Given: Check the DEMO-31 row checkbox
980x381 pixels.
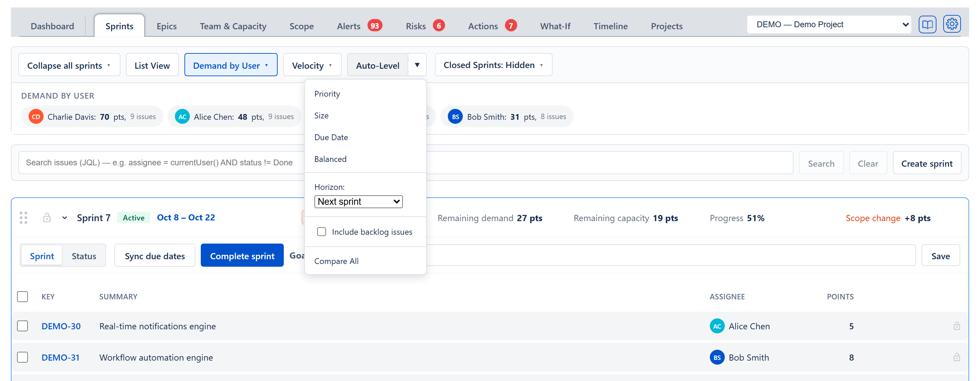Looking at the screenshot, I should [x=22, y=357].
